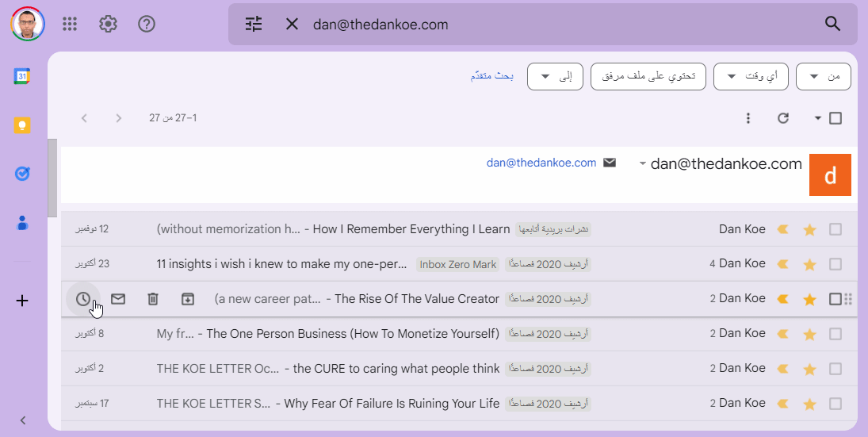This screenshot has width=868, height=437.
Task: Select checkbox for How I Remember Everything email
Action: (835, 229)
